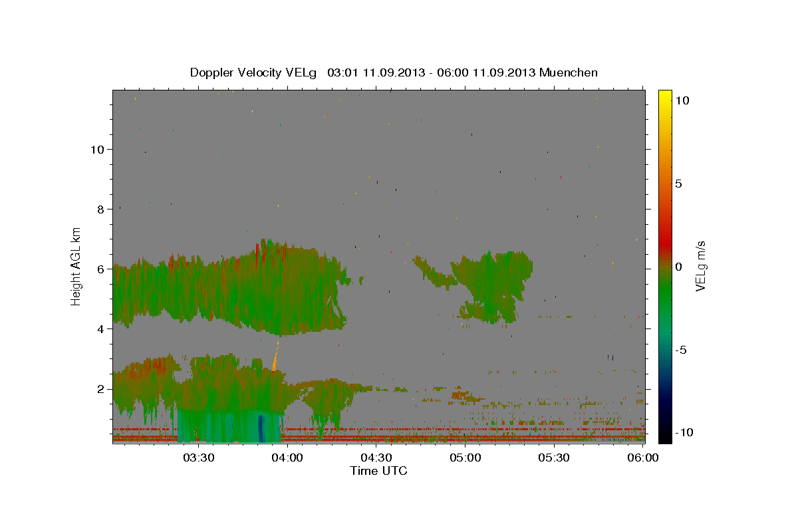This screenshot has height=532, width=798.
Task: Click the colorbar value 10 at top
Action: [x=682, y=100]
